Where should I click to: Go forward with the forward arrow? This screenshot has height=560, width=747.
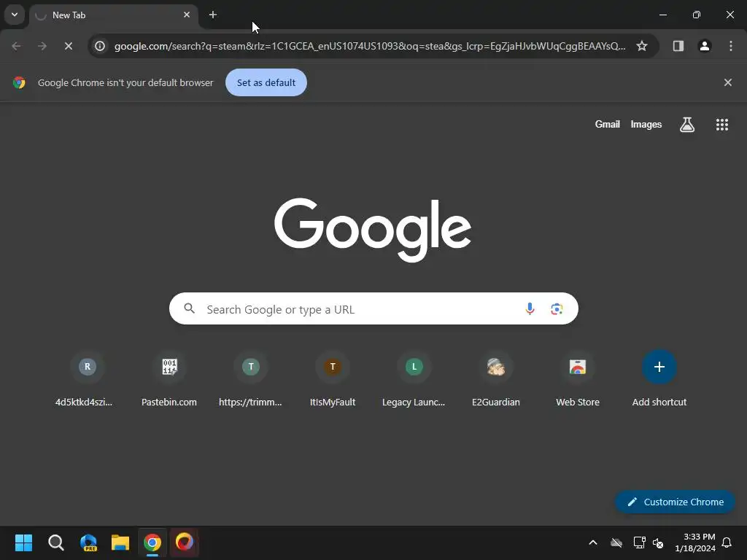pos(42,46)
